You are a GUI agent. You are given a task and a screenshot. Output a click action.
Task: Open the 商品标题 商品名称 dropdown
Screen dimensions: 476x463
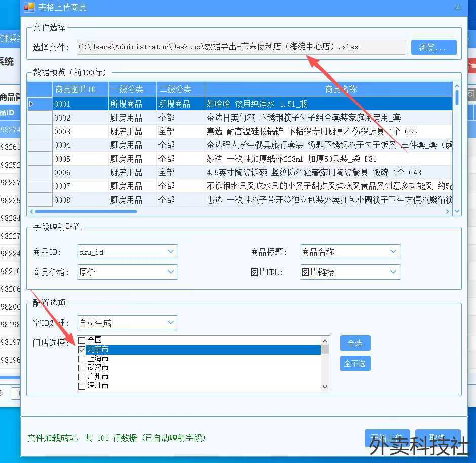click(x=350, y=252)
